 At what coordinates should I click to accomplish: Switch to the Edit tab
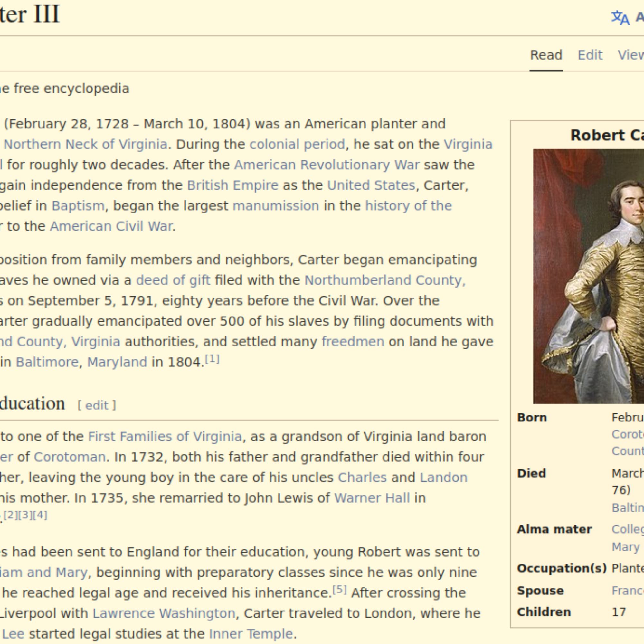[590, 55]
